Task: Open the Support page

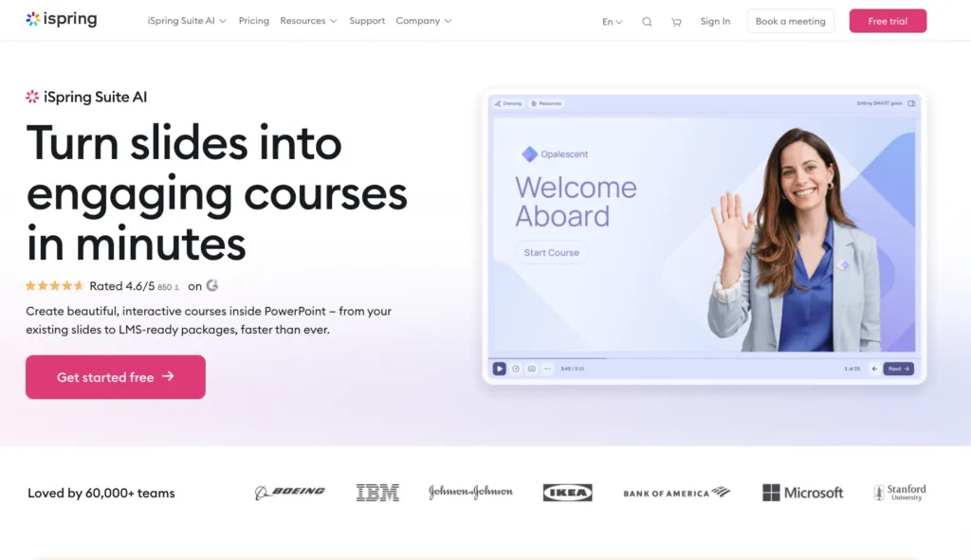Action: 367,21
